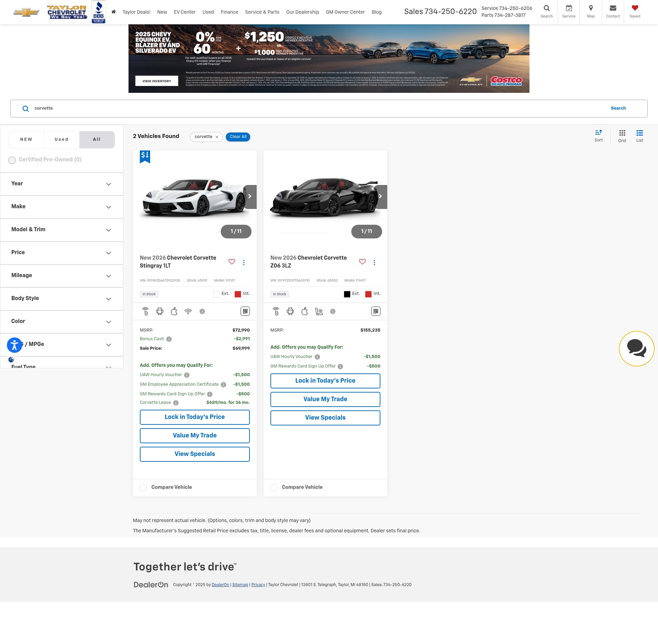Expand the Year filter
The height and width of the screenshot is (644, 658).
(62, 184)
